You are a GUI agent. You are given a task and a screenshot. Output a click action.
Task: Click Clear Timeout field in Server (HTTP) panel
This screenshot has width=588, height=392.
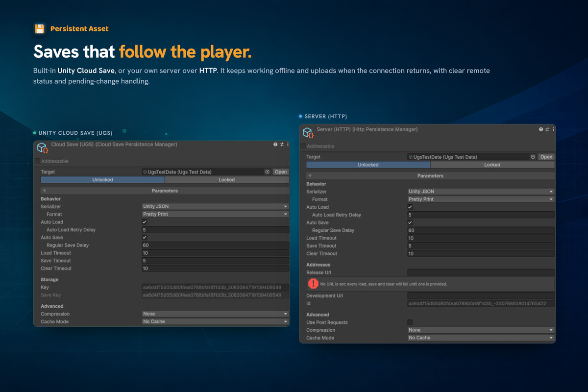click(481, 254)
